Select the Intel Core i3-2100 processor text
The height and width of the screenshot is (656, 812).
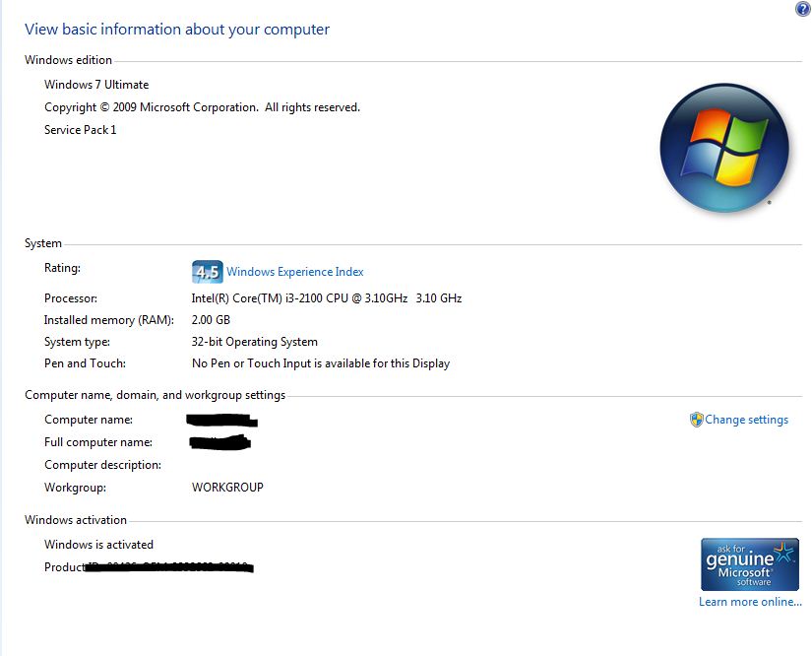(326, 297)
